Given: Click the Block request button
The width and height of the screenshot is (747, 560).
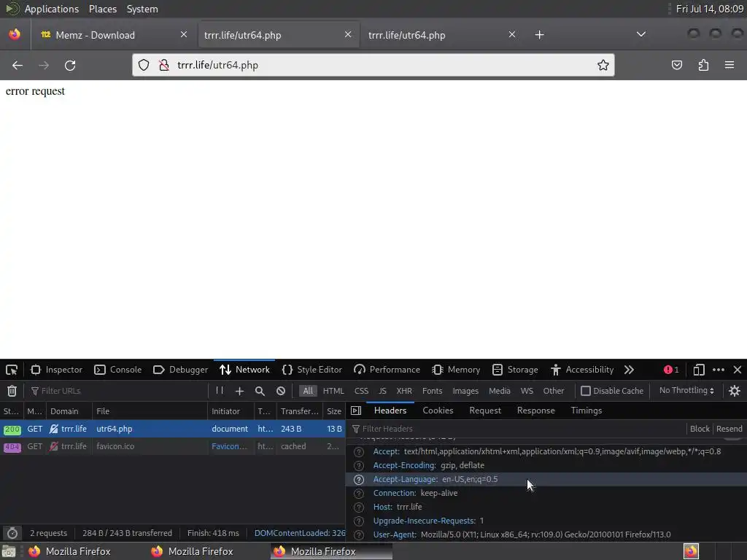Looking at the screenshot, I should (700, 429).
